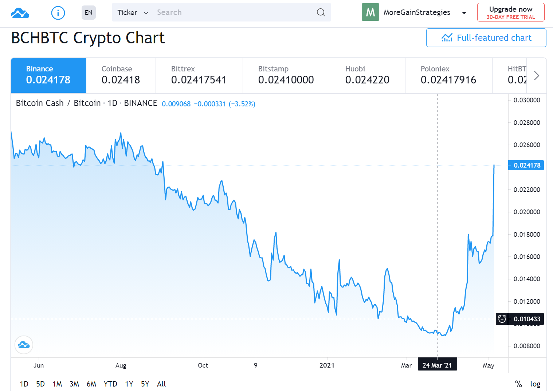Set chart range to 5D
The width and height of the screenshot is (553, 392).
coord(40,384)
